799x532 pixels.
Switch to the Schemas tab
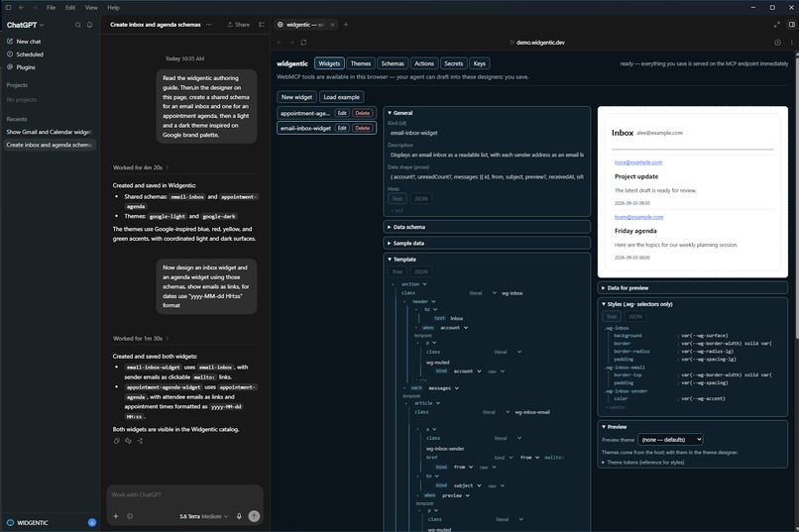(393, 63)
